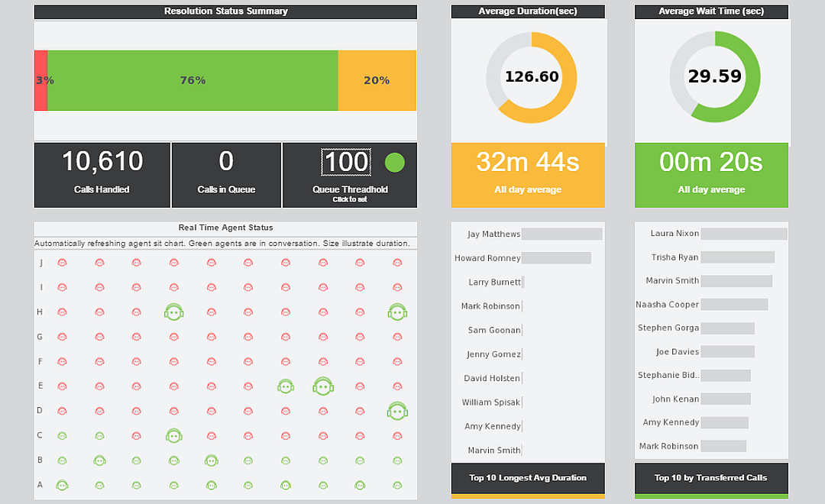Select the last green agent icon in row A
This screenshot has height=504, width=825.
(x=397, y=485)
